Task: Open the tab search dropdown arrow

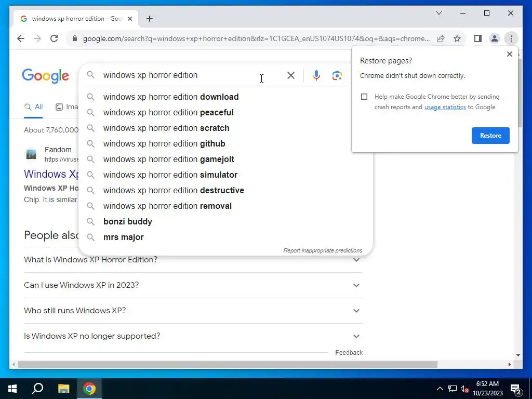Action: [x=438, y=13]
